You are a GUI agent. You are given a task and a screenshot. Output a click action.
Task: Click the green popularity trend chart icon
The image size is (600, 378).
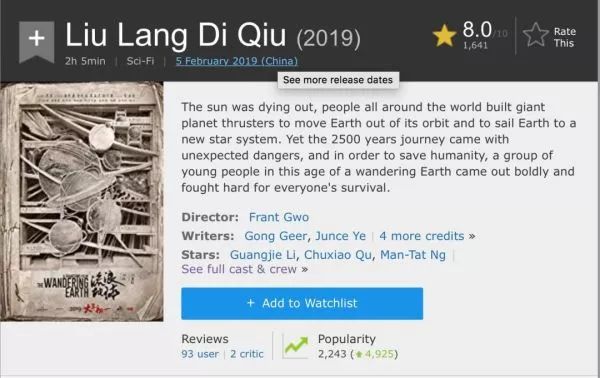[295, 347]
